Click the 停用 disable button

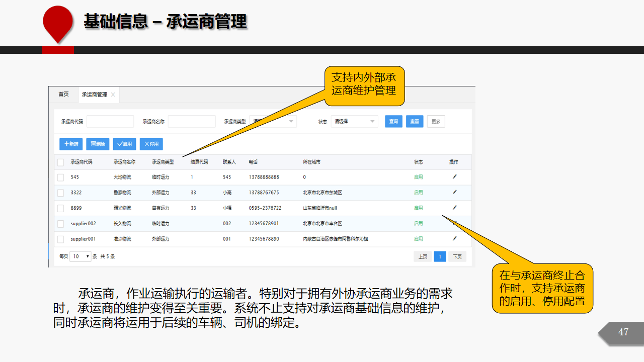tap(151, 144)
